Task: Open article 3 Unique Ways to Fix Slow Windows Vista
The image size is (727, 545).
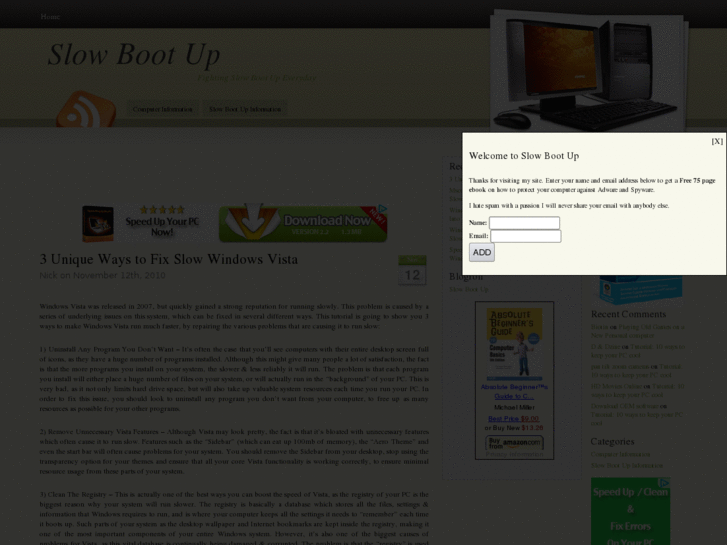Action: point(169,259)
